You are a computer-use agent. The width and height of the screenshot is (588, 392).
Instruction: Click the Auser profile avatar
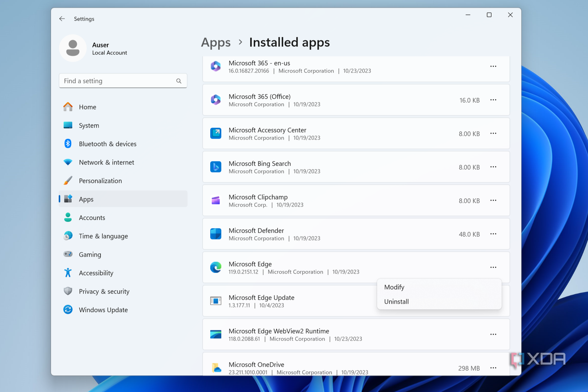(x=73, y=48)
